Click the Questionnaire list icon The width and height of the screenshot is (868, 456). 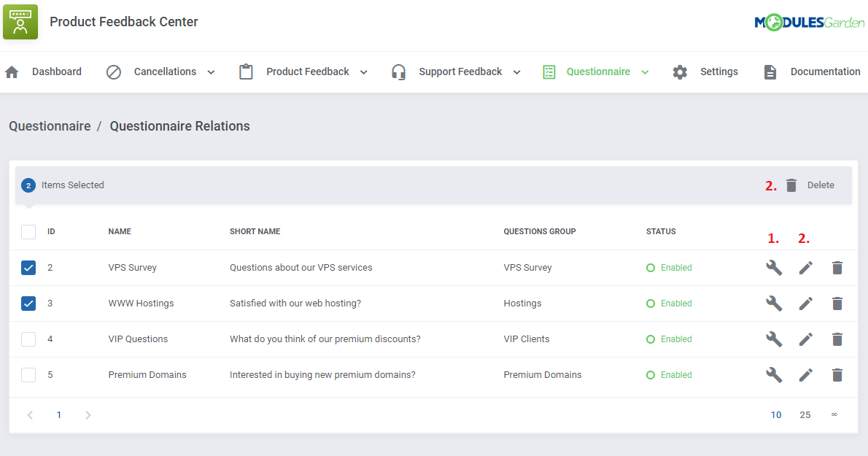549,72
